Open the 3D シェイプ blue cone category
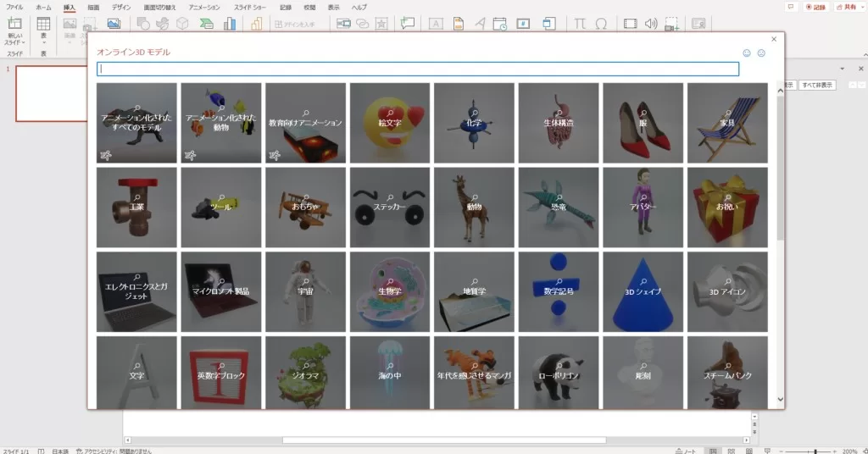This screenshot has width=868, height=454. (643, 291)
